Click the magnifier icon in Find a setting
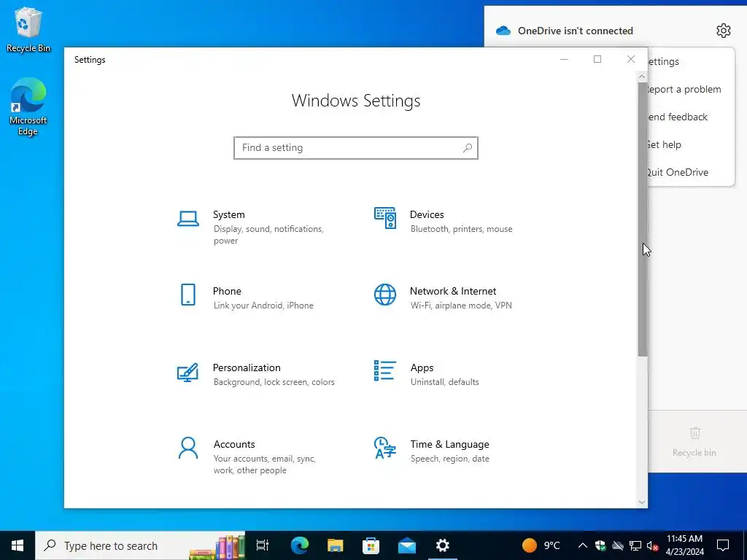Screen dimensions: 747x560 tap(468, 148)
